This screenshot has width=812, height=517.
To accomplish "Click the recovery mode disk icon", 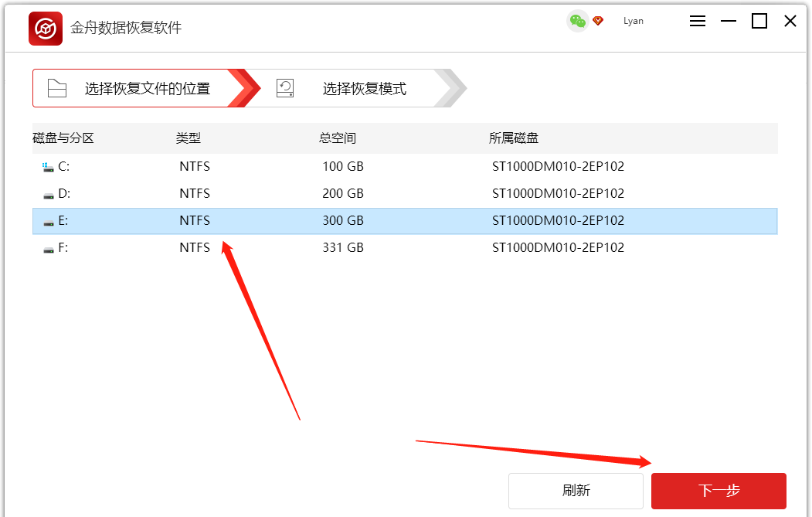I will pyautogui.click(x=285, y=88).
